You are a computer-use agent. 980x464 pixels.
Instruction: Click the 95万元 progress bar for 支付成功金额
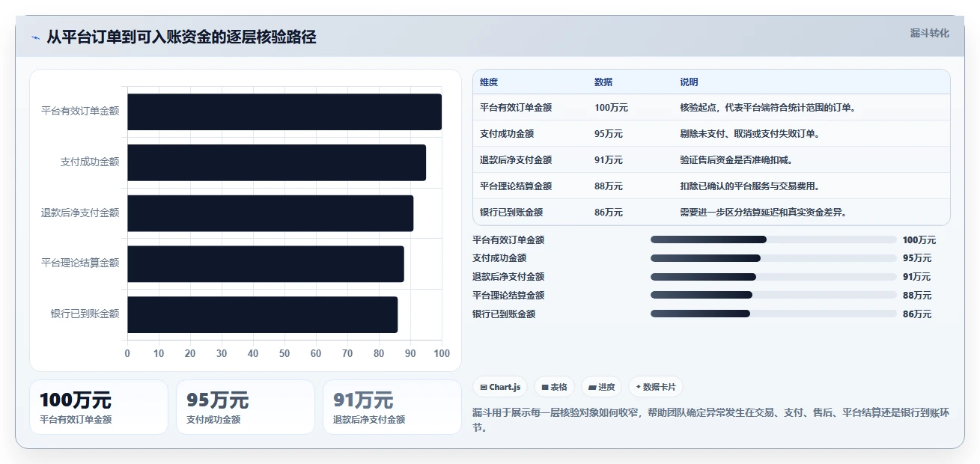pyautogui.click(x=773, y=258)
